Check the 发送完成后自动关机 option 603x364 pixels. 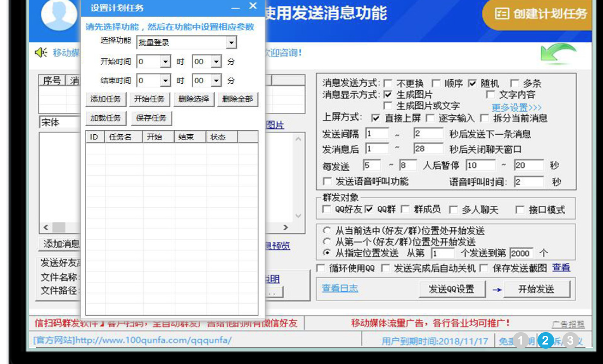[385, 269]
